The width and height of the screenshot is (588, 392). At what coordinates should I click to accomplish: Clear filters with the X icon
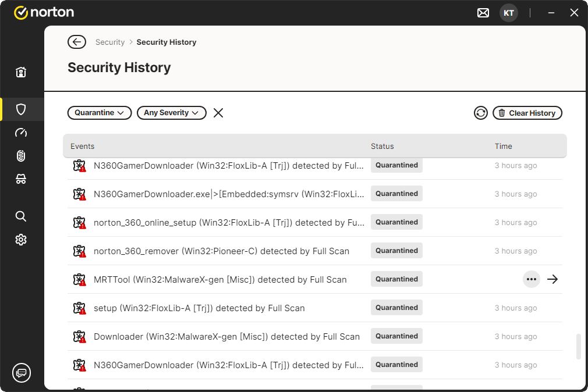(218, 113)
